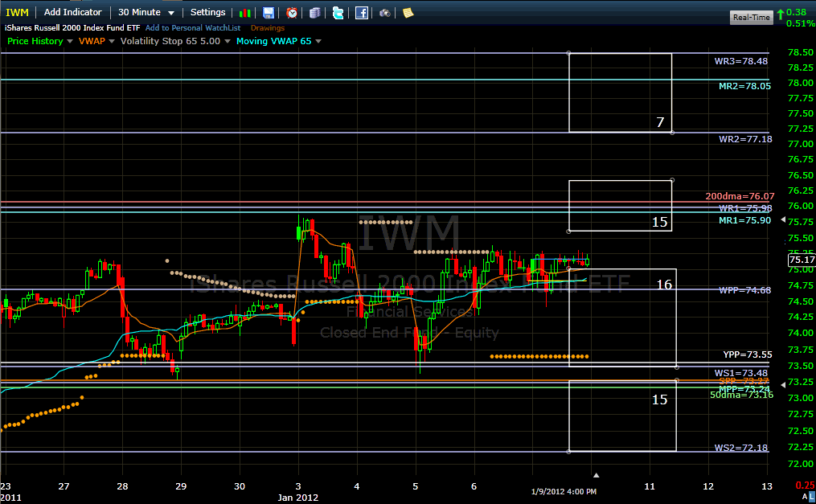Screen dimensions: 816x504
Task: Click the red 0.25 value at bottom right
Action: 806,486
